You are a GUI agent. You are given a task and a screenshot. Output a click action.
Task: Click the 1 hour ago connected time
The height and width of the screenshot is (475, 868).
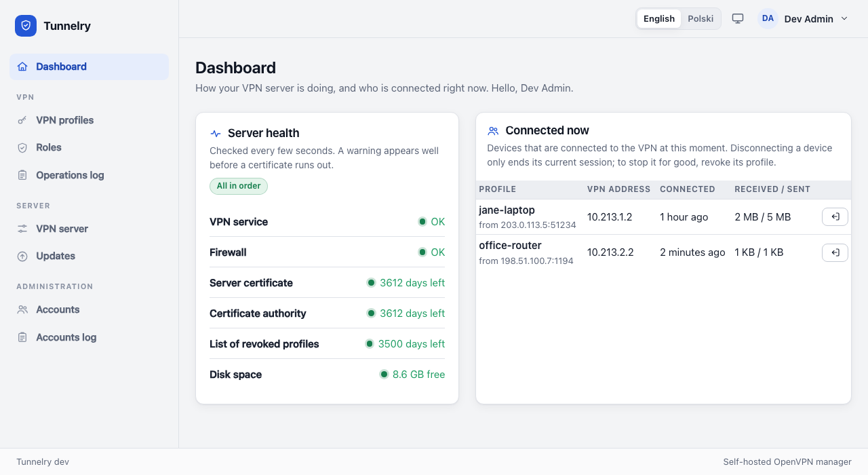[684, 217]
